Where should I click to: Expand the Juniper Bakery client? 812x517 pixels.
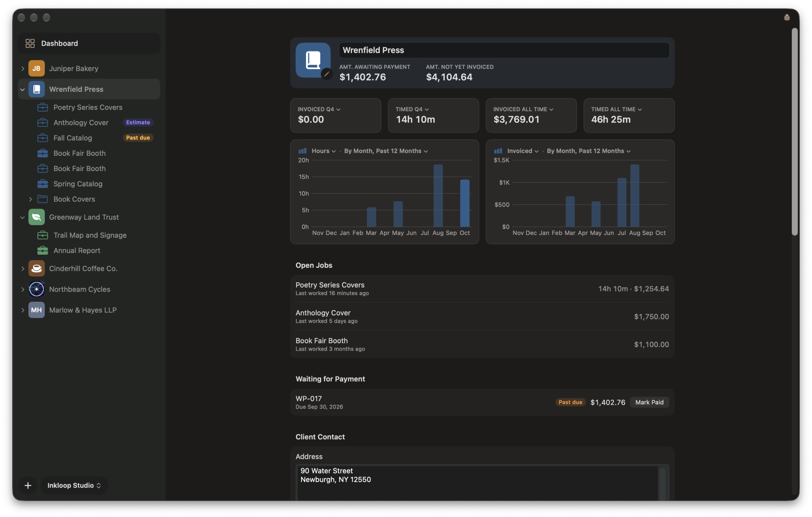(x=23, y=69)
